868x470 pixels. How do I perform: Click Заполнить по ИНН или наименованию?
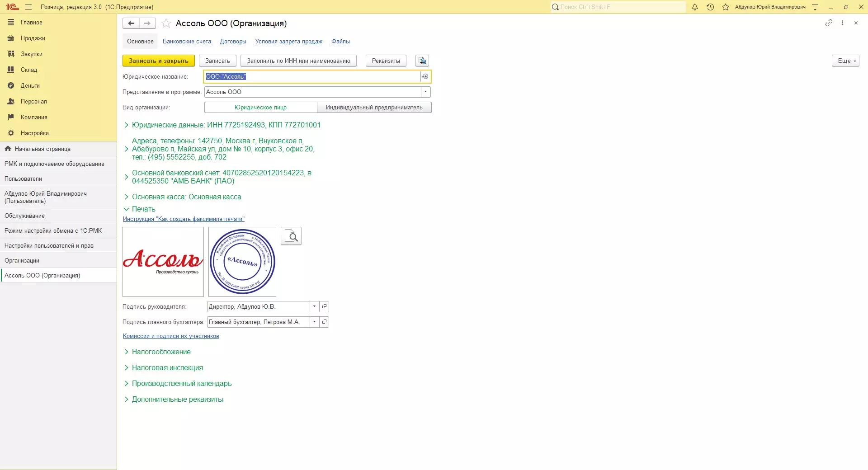tap(298, 61)
